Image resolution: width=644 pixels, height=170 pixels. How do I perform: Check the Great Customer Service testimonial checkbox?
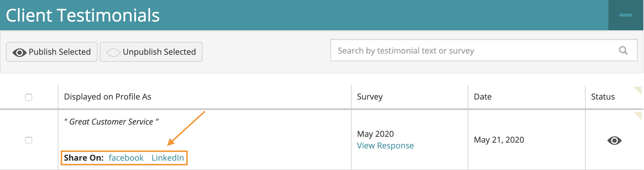pos(29,140)
